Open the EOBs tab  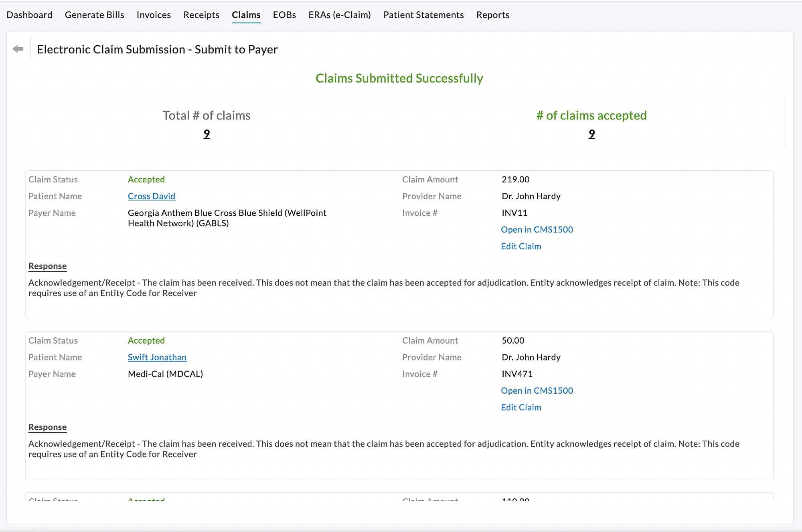[284, 15]
